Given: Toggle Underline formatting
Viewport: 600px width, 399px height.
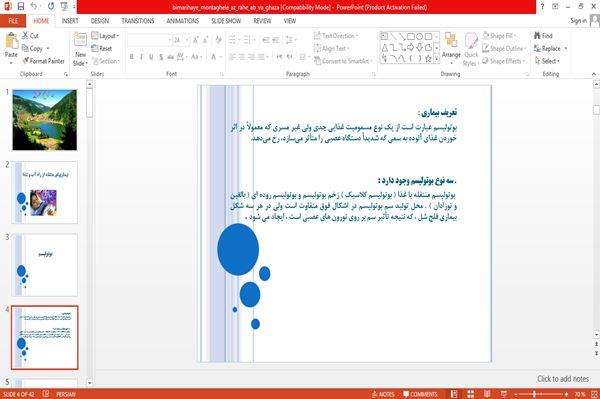Looking at the screenshot, I should [x=151, y=57].
